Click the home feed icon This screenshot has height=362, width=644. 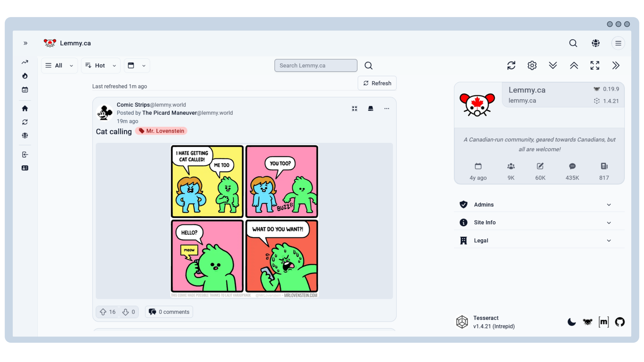coord(25,108)
